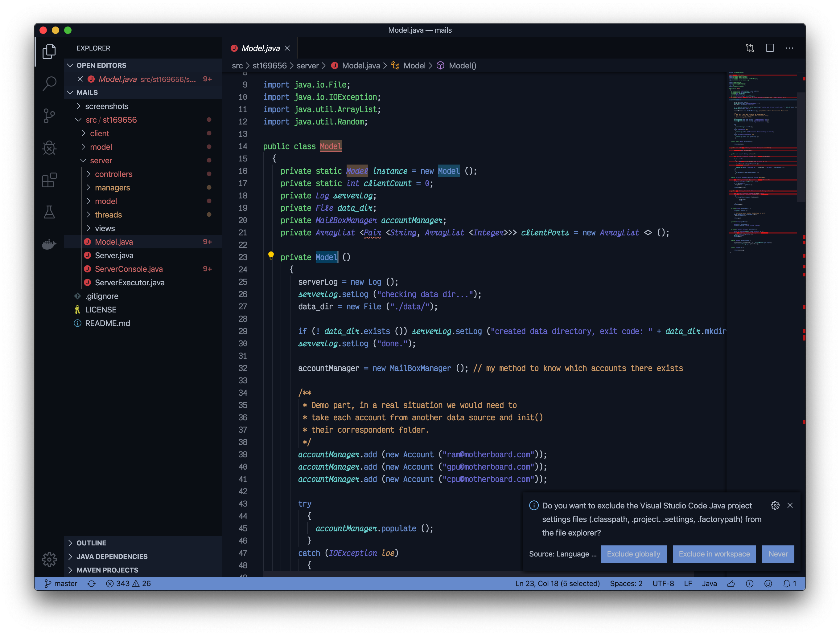
Task: Select the Model.java editor tab
Action: pos(260,48)
